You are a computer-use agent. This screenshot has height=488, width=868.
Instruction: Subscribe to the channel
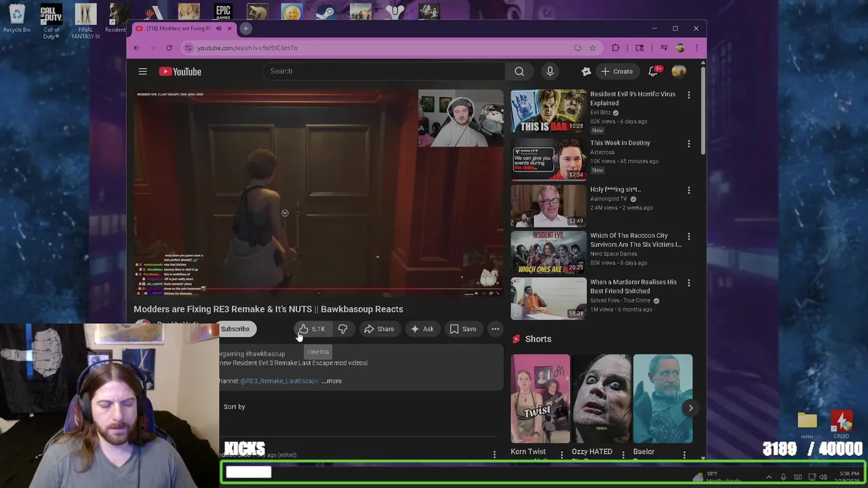point(235,329)
